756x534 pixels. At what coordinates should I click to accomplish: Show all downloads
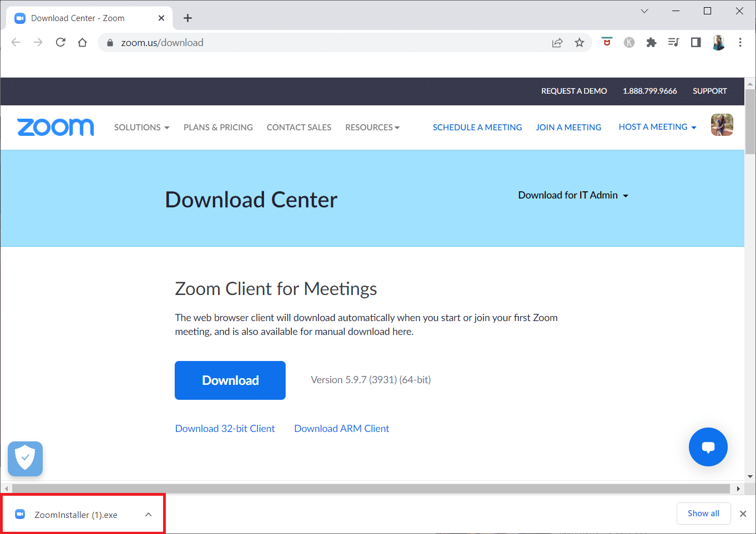[703, 513]
